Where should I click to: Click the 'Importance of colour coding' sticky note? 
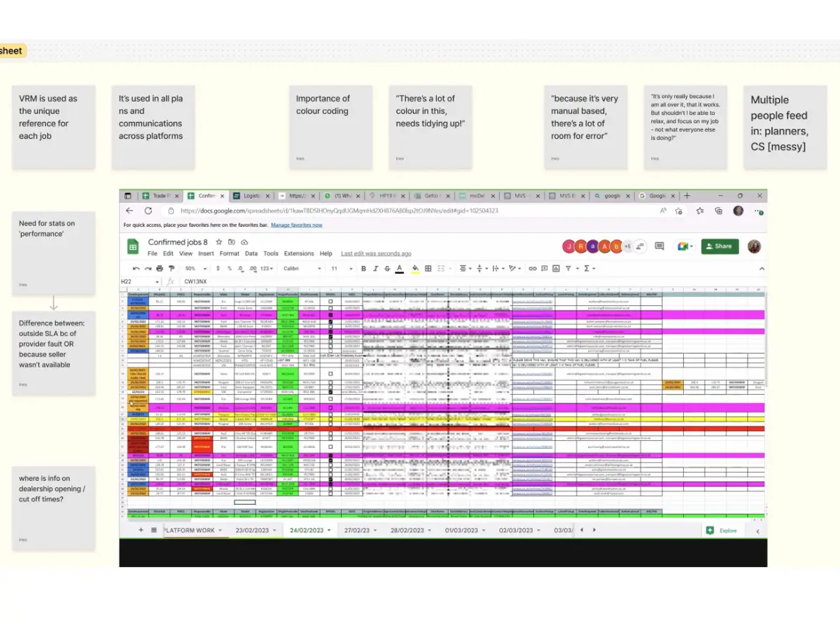click(330, 127)
